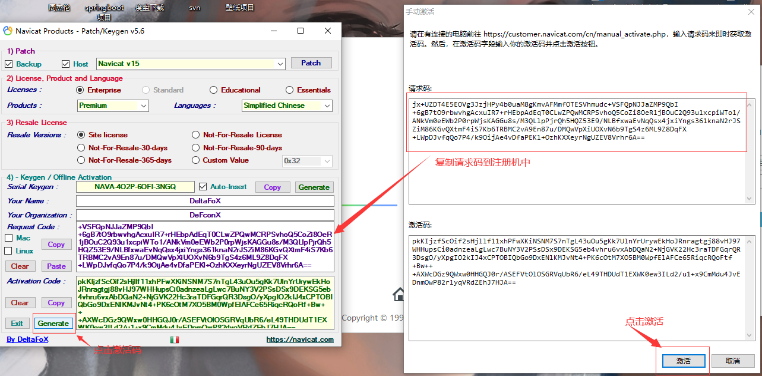
Task: Choose Not-For-Resale-90-days option
Action: pyautogui.click(x=196, y=147)
